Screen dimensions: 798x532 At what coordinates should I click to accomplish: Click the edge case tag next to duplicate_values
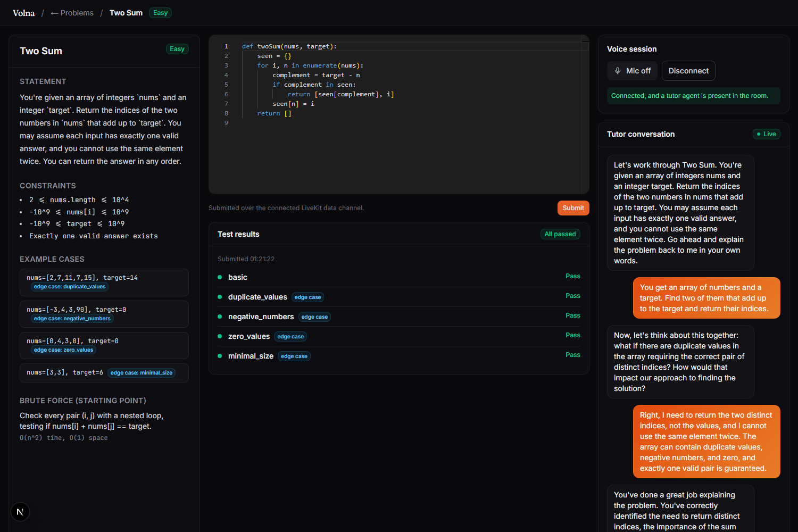307,297
